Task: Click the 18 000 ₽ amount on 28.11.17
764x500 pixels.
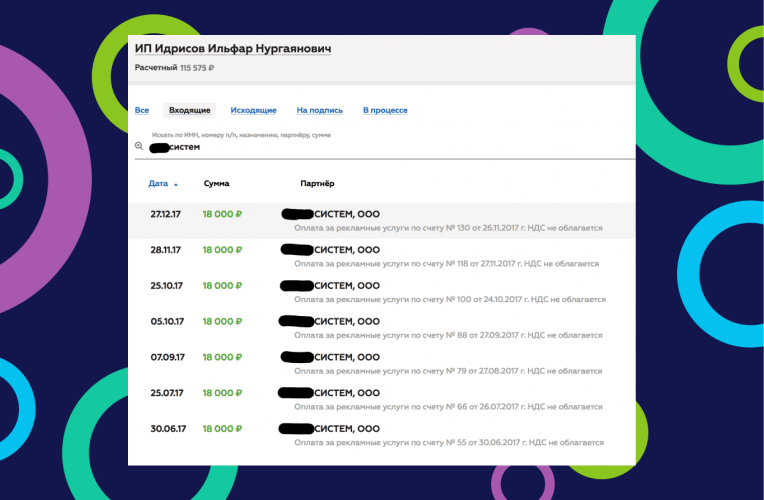Action: click(222, 250)
